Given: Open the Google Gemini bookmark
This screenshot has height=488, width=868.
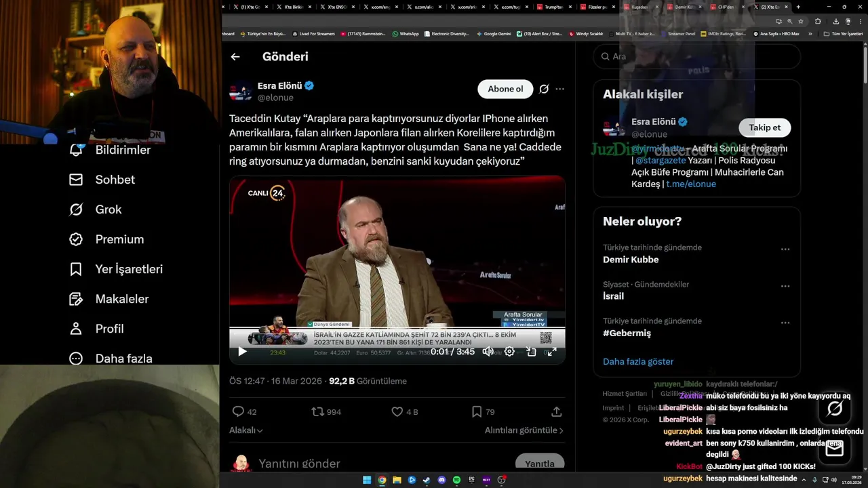Looking at the screenshot, I should (494, 33).
